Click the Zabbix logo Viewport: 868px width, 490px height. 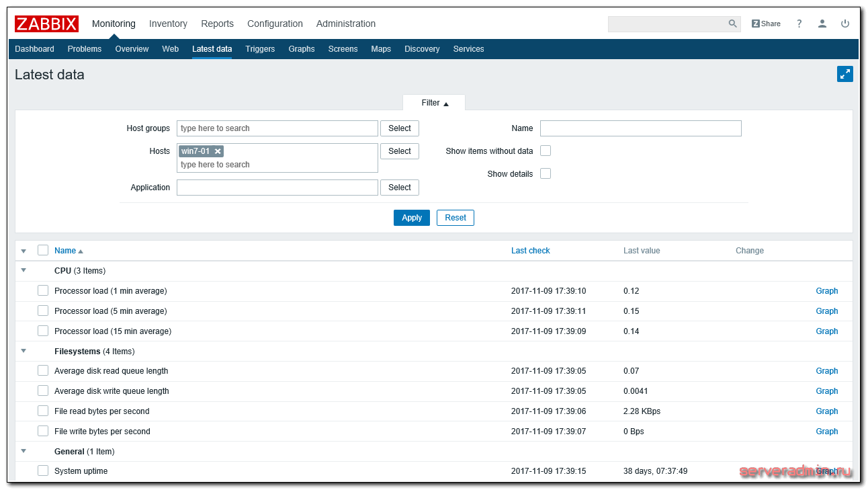(x=46, y=24)
